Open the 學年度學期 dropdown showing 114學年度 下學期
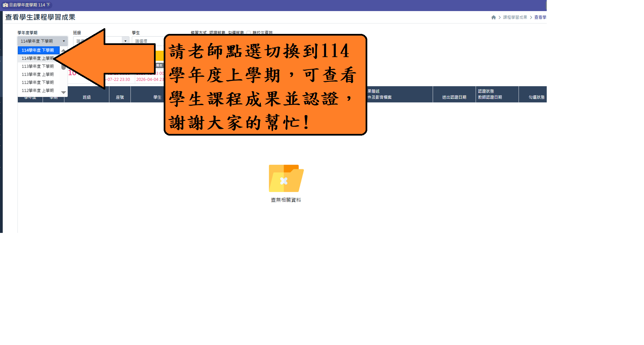This screenshot has height=345, width=644. pyautogui.click(x=43, y=41)
